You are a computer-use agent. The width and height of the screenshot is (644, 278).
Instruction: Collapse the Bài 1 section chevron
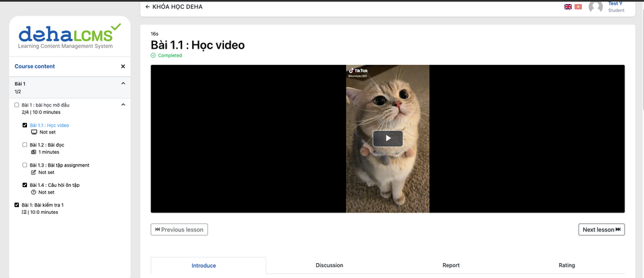123,84
